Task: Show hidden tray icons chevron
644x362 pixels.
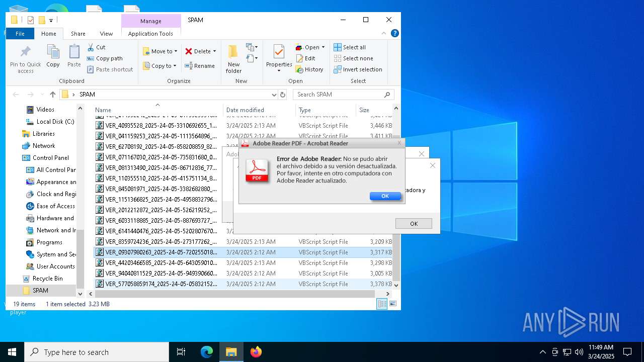Action: pos(542,352)
